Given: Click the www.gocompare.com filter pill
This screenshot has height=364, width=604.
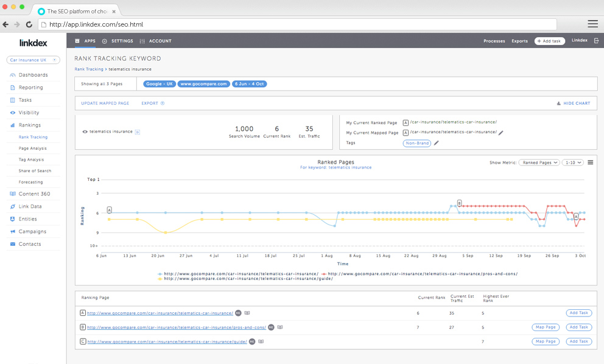Looking at the screenshot, I should [204, 83].
